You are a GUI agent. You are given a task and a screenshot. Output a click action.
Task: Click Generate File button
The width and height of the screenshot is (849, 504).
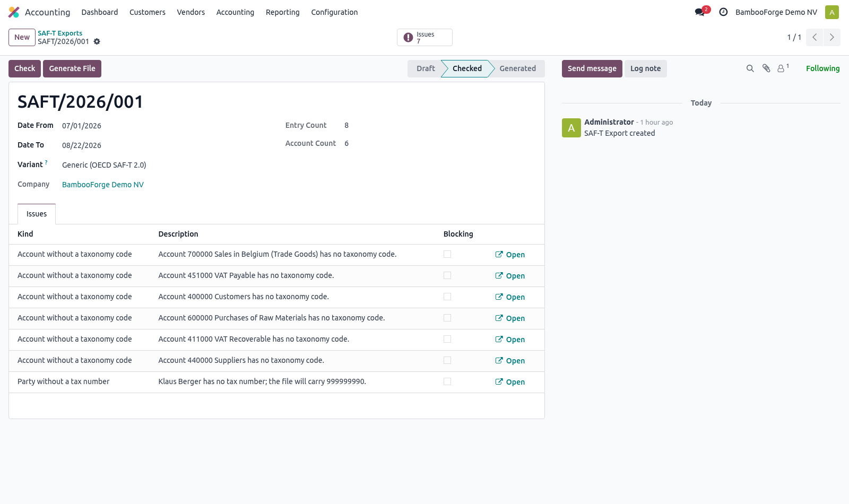tap(72, 68)
